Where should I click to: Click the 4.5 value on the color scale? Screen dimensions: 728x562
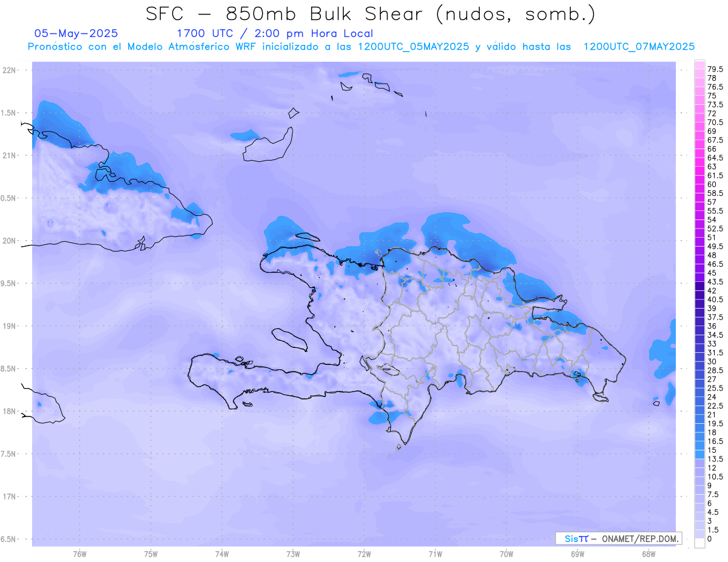tap(713, 512)
